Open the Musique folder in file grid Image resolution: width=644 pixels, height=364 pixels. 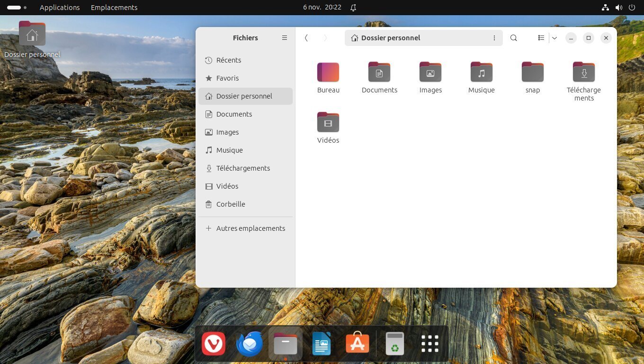click(481, 73)
